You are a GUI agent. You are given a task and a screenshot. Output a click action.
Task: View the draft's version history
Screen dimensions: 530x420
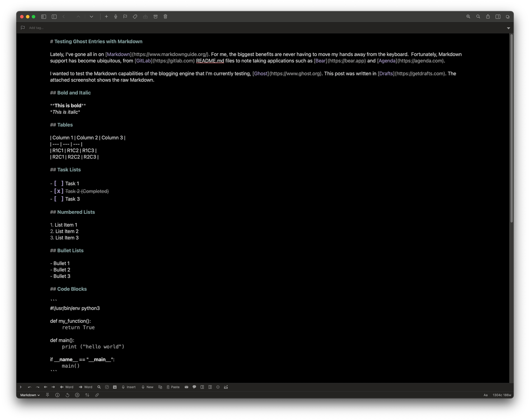point(67,395)
